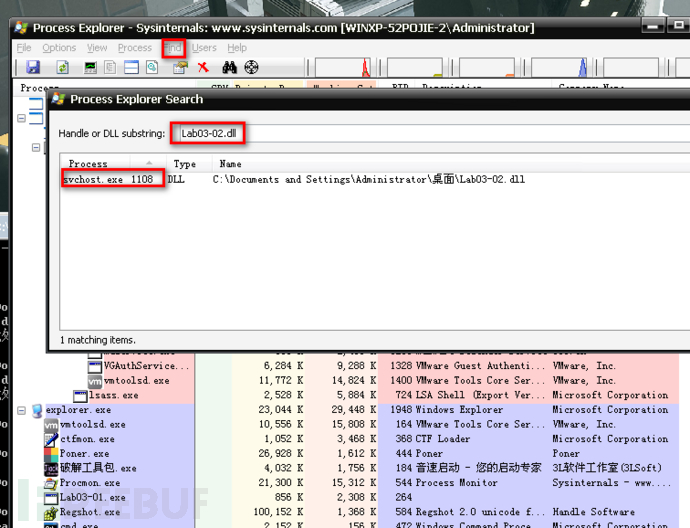Open the Find menu
690x528 pixels.
click(173, 48)
